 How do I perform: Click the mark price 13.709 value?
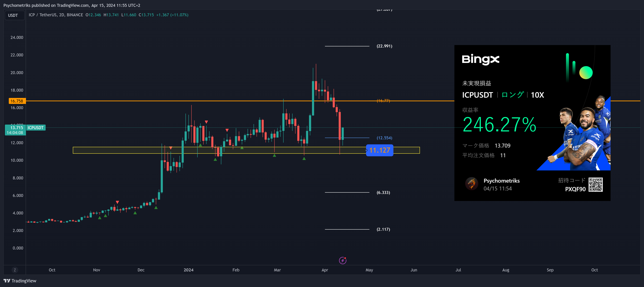(503, 145)
